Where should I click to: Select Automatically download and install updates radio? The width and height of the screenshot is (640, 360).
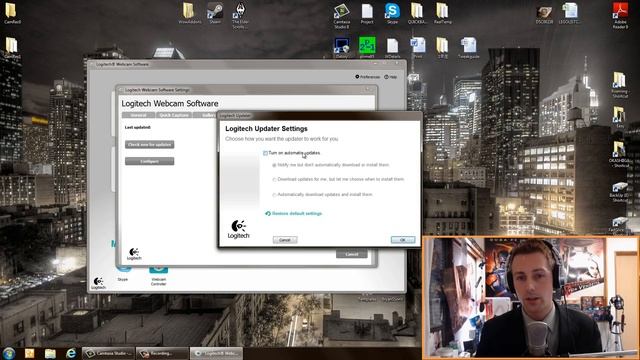pyautogui.click(x=274, y=195)
